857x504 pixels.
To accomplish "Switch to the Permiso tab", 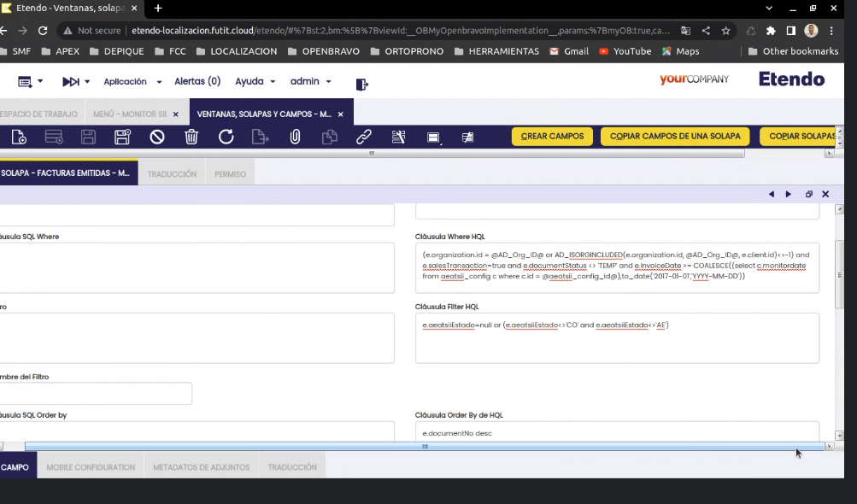I will tap(230, 173).
